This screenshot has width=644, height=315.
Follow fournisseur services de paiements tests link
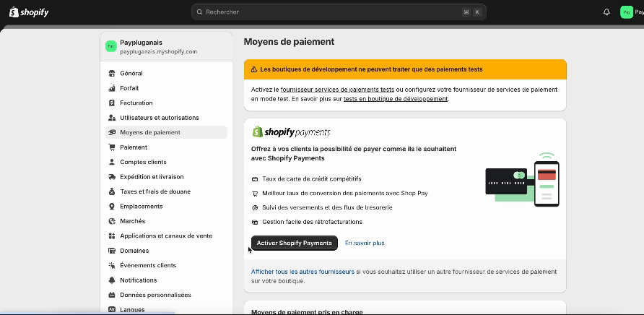point(337,90)
